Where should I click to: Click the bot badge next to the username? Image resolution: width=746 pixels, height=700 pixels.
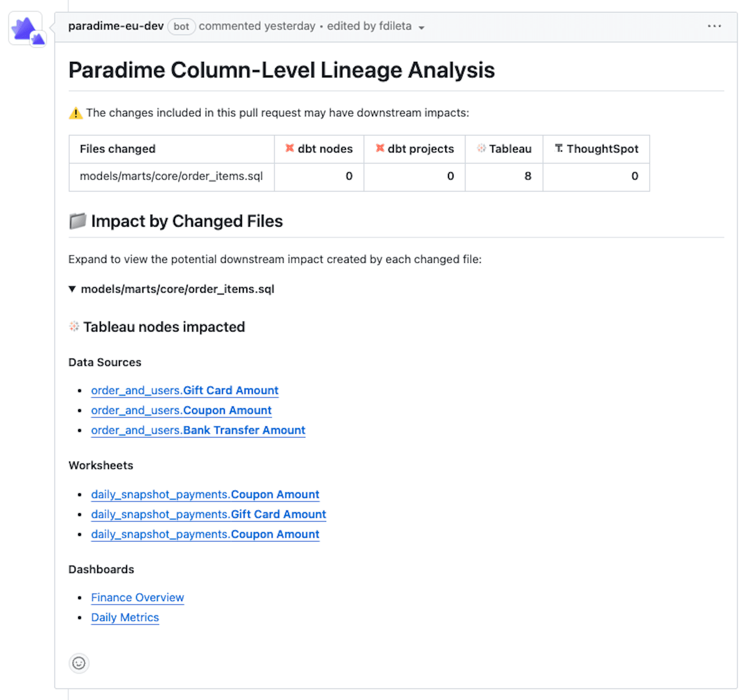pos(181,27)
